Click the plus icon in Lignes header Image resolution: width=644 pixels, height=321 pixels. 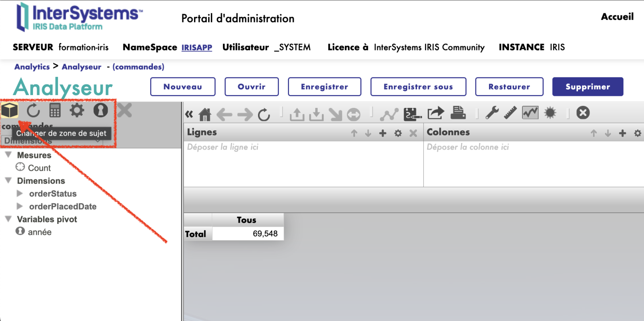[x=383, y=133]
